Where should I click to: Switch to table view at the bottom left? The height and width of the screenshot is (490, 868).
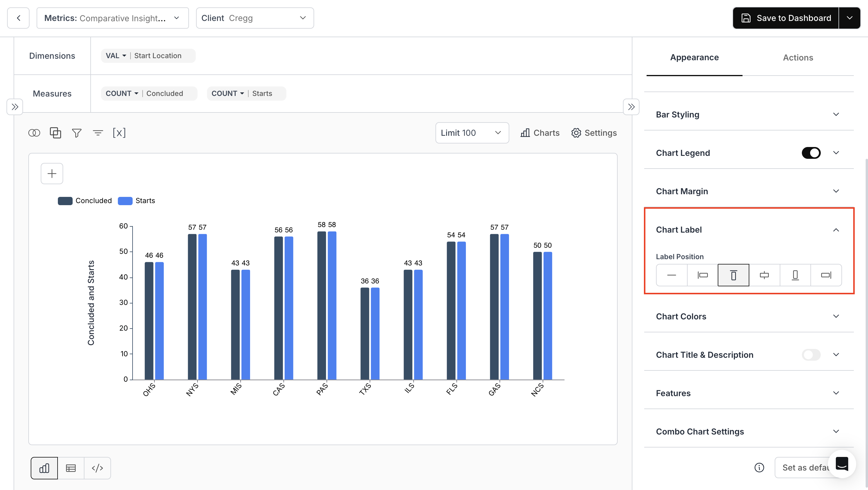[71, 468]
